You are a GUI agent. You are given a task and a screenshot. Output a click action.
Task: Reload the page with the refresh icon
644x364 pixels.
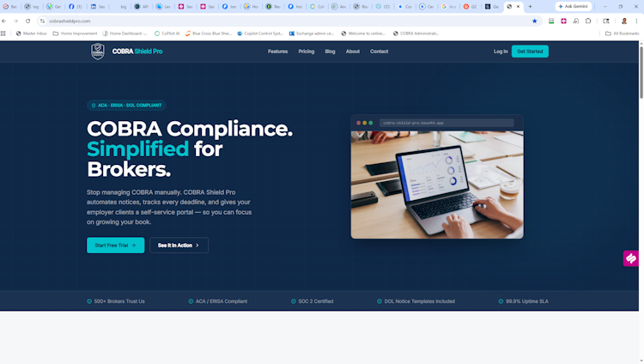point(28,21)
